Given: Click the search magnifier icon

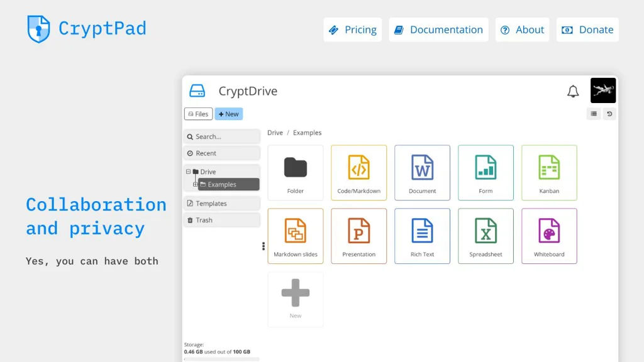Looking at the screenshot, I should [x=190, y=136].
